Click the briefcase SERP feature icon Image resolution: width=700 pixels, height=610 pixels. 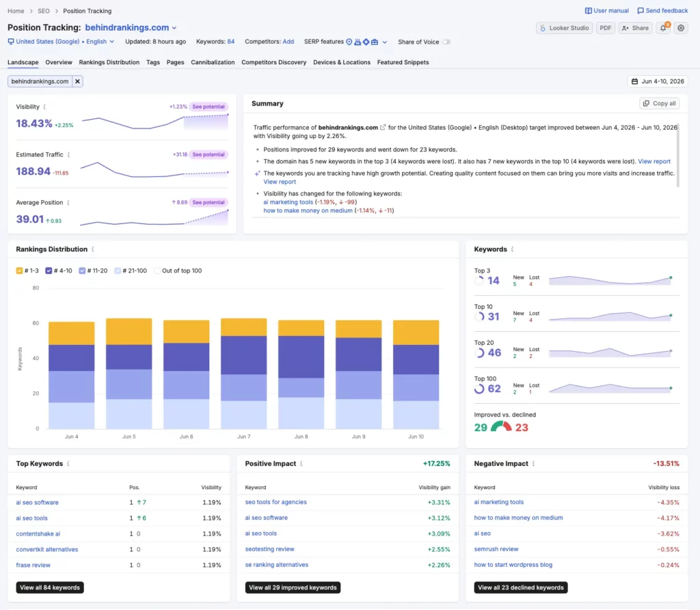coord(375,42)
